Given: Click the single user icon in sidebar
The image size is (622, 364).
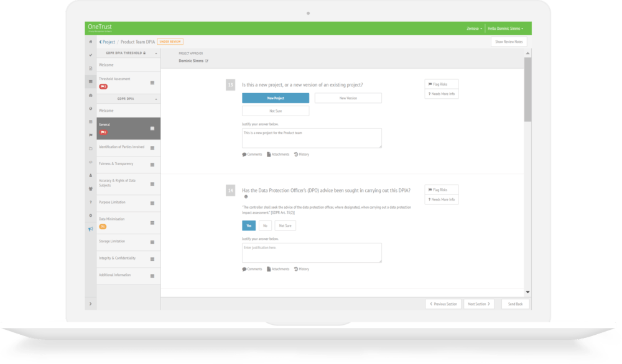Looking at the screenshot, I should [90, 175].
